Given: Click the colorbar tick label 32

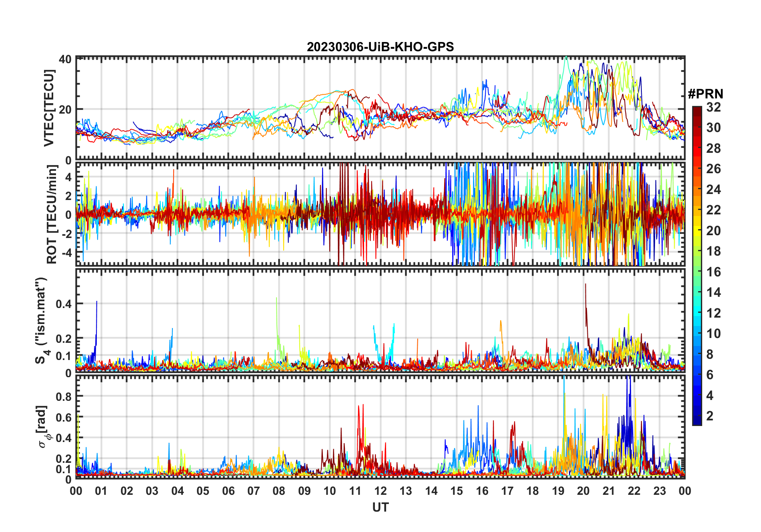Looking at the screenshot, I should tap(713, 107).
